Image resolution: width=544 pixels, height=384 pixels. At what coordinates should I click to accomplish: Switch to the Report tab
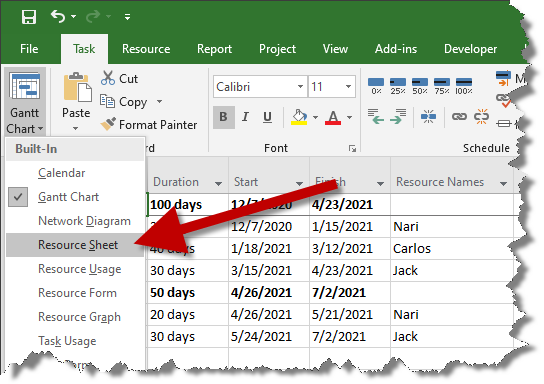(214, 49)
